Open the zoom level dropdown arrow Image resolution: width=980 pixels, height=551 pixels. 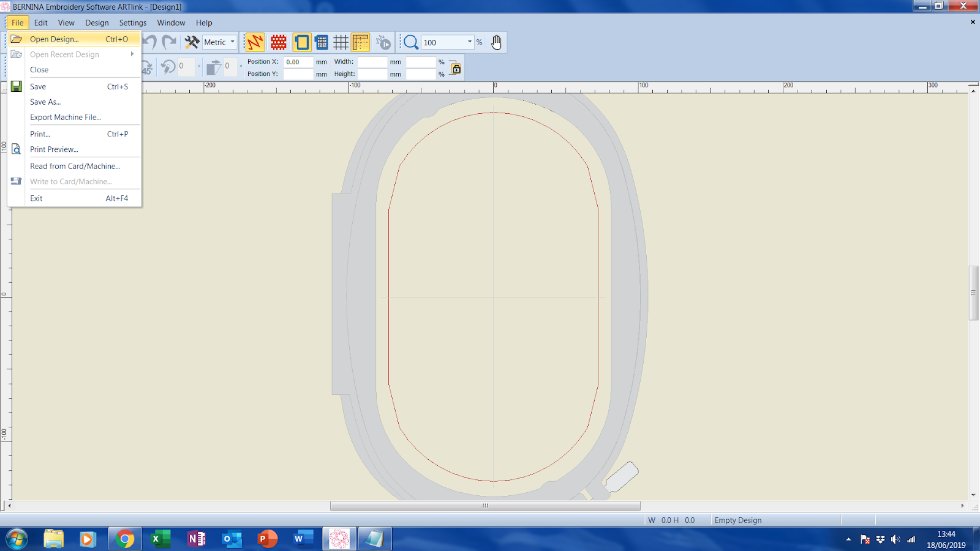tap(470, 42)
